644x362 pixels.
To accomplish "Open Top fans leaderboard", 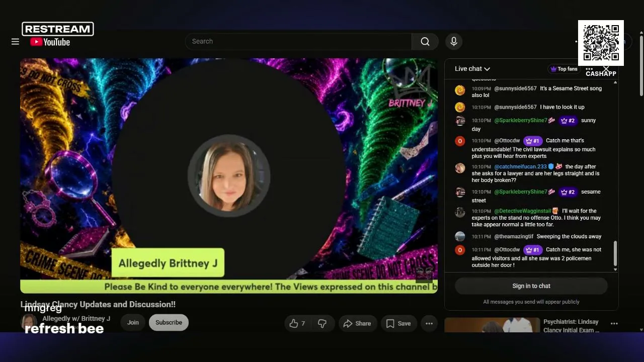I will click(563, 69).
